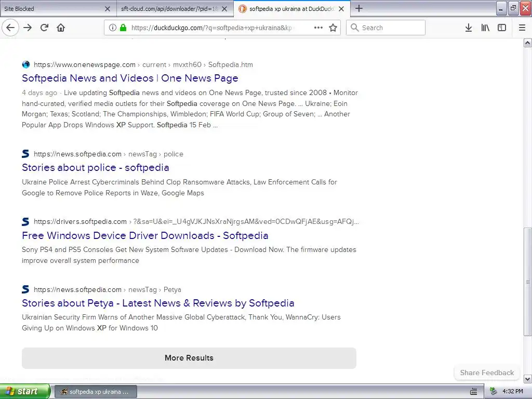Click the '4 days ago' snippet text

(x=39, y=92)
